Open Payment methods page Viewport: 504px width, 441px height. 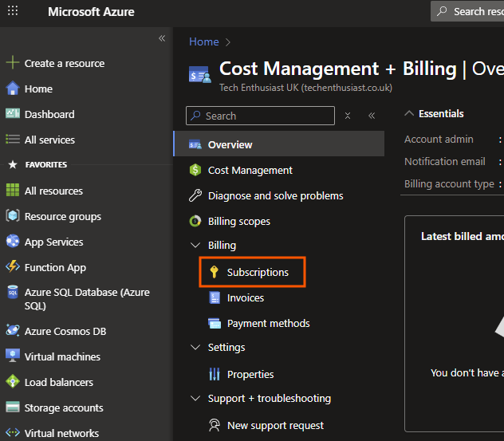point(269,323)
